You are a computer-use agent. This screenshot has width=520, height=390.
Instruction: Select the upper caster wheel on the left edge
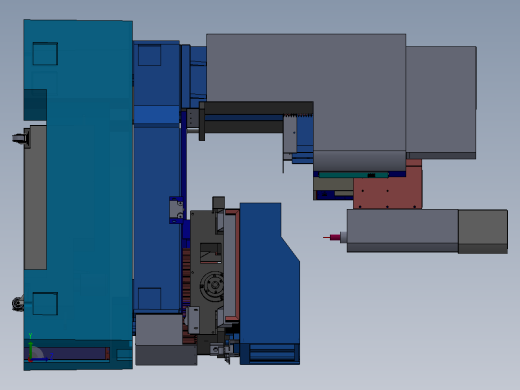(20, 138)
